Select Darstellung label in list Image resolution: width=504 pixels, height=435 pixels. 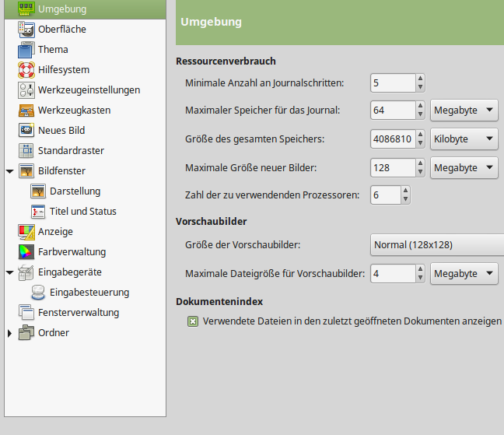pos(75,191)
